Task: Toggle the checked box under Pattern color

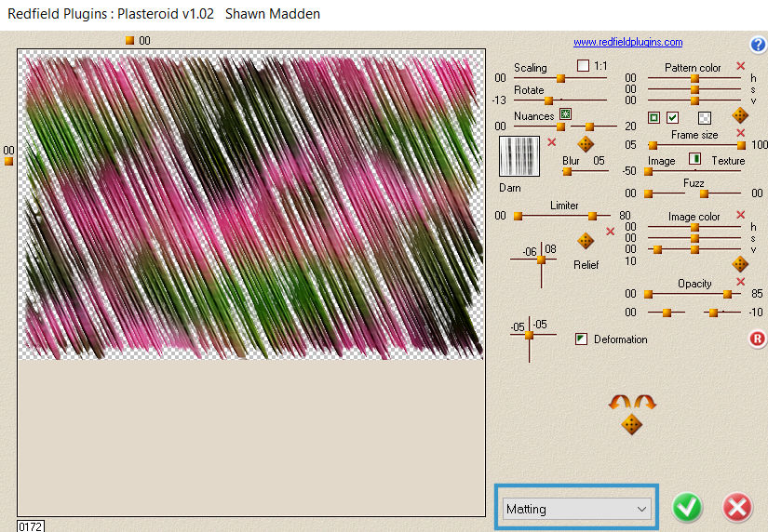Action: coord(672,117)
